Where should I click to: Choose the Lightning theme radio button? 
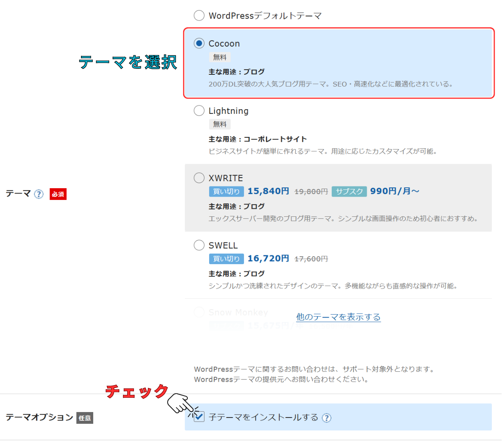[199, 110]
